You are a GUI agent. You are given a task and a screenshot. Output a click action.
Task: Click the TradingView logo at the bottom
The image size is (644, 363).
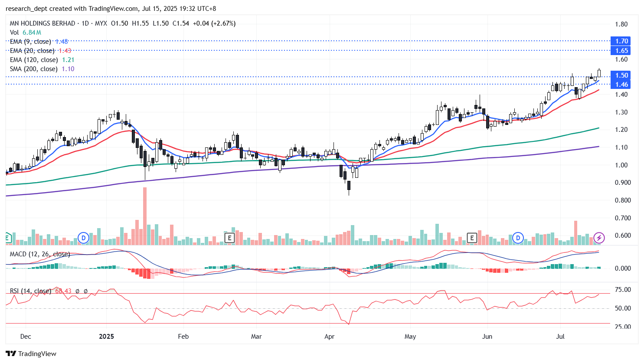click(31, 353)
